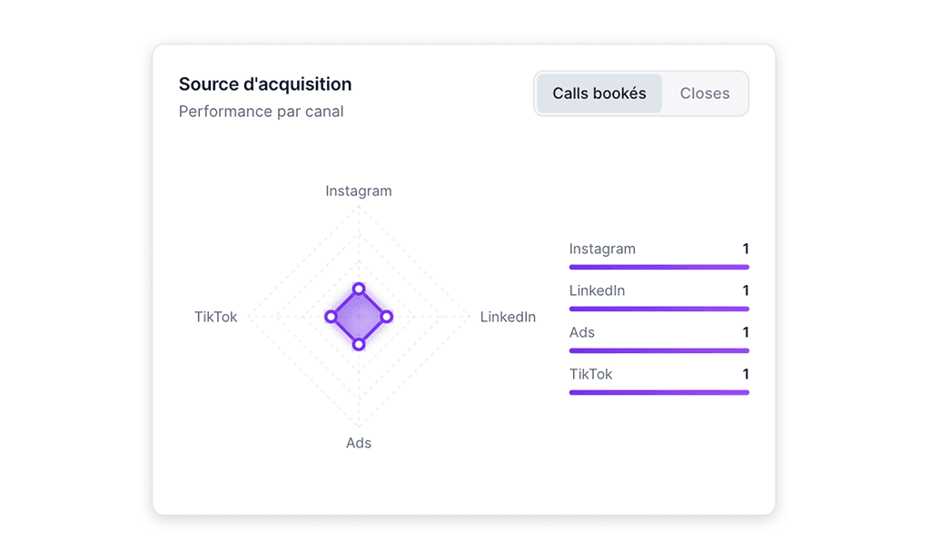This screenshot has width=930, height=560.
Task: Click the value 1 next to TikTok
Action: pyautogui.click(x=745, y=374)
